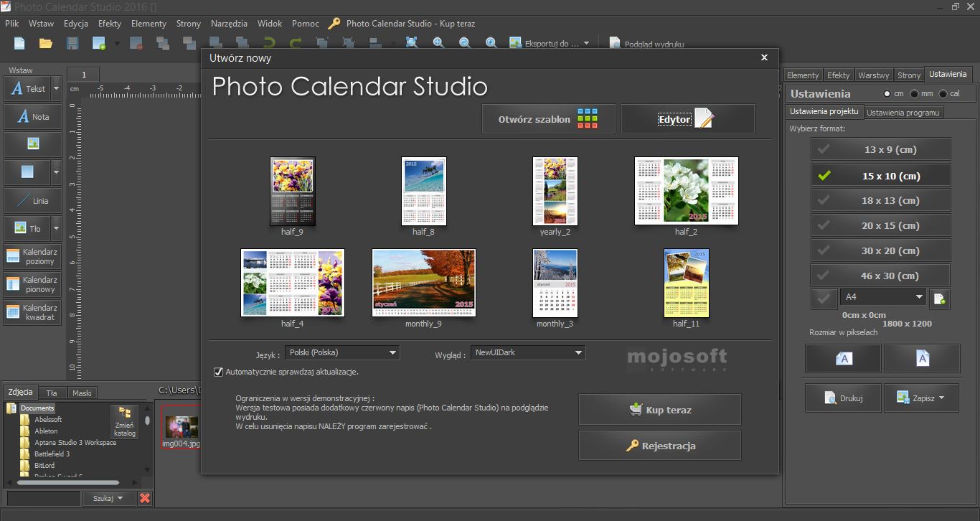980x521 pixels.
Task: Open the A4 paper size dropdown
Action: pos(884,296)
